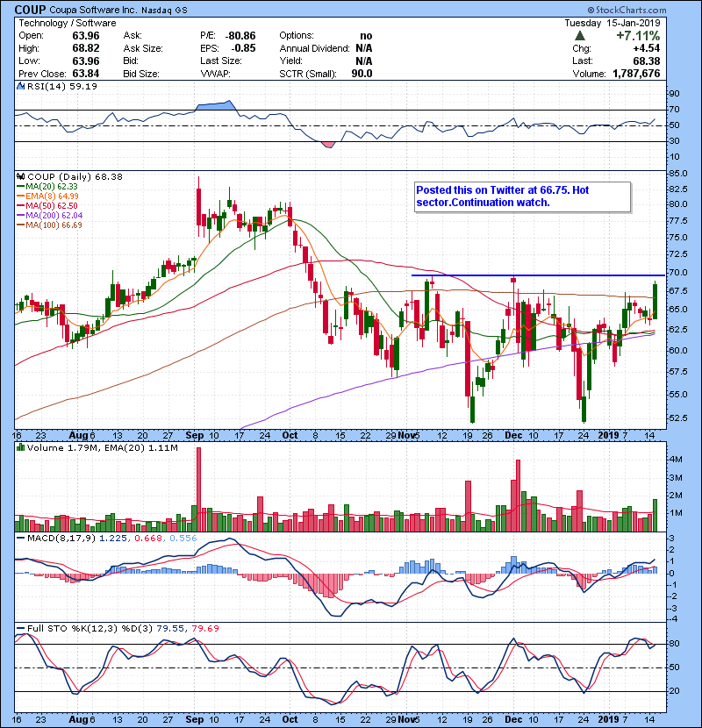The image size is (702, 728).
Task: Click the Annual Dividend N/A value
Action: (364, 48)
